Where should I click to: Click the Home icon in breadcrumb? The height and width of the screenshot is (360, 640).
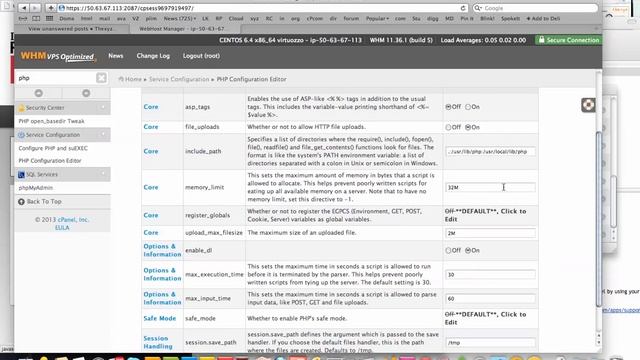point(121,79)
